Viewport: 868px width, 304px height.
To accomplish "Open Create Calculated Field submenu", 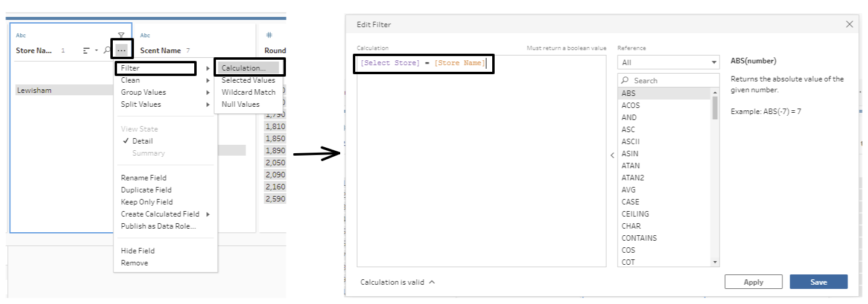I will (165, 214).
